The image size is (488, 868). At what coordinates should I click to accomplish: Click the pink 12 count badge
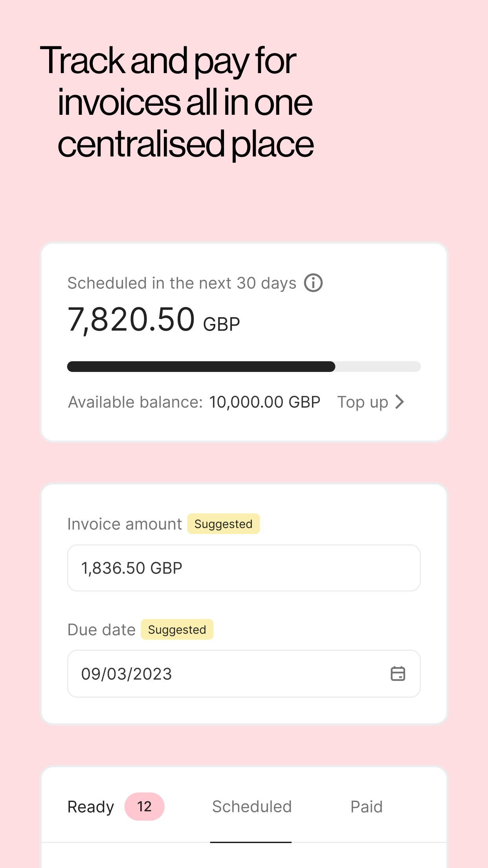point(144,807)
